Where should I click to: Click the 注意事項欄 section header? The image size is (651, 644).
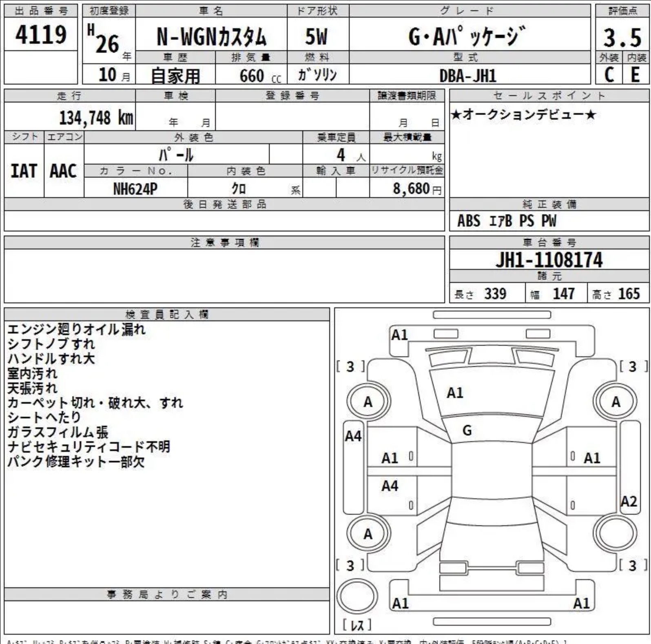pyautogui.click(x=224, y=243)
